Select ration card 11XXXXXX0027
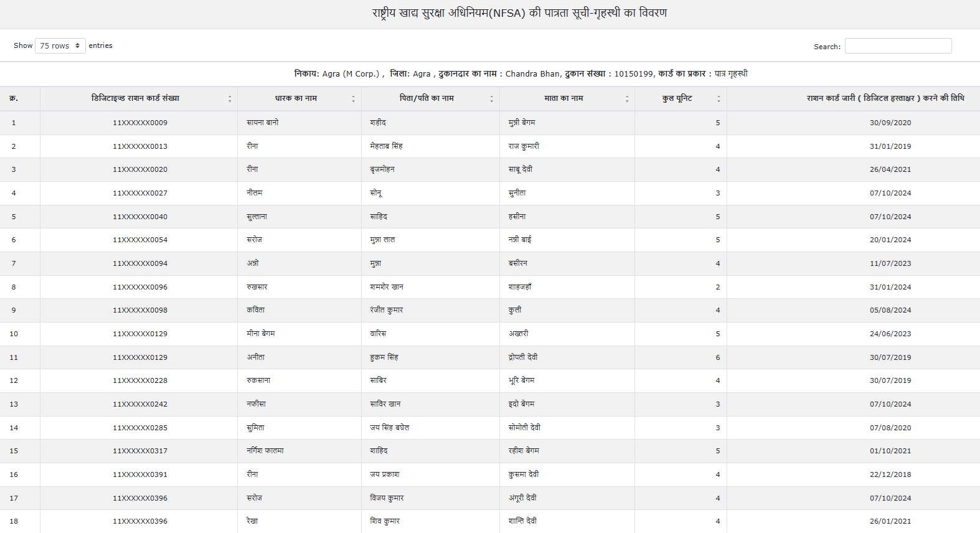Viewport: 980px width, 533px height. pyautogui.click(x=140, y=193)
